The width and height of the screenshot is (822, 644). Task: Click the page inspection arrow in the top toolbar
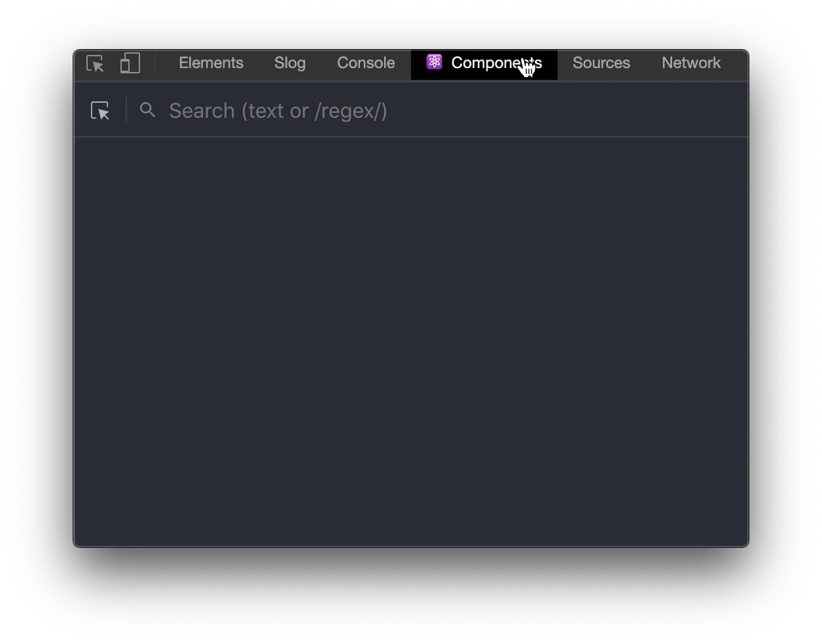95,64
